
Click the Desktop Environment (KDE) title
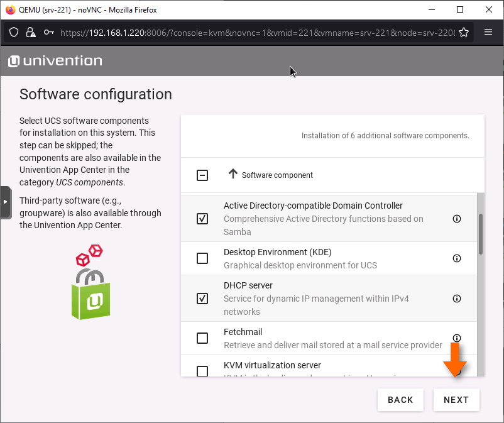pos(277,252)
